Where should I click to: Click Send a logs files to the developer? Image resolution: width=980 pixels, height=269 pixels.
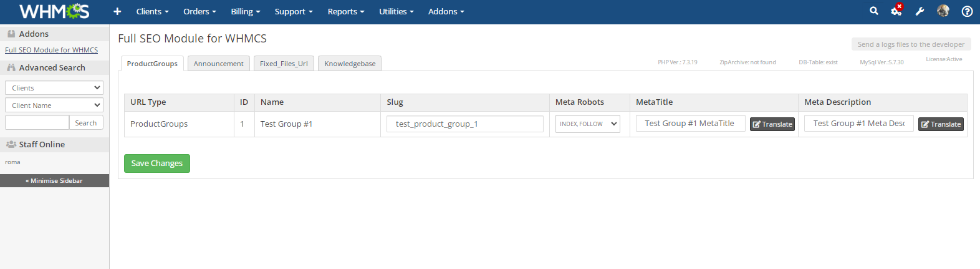(911, 44)
